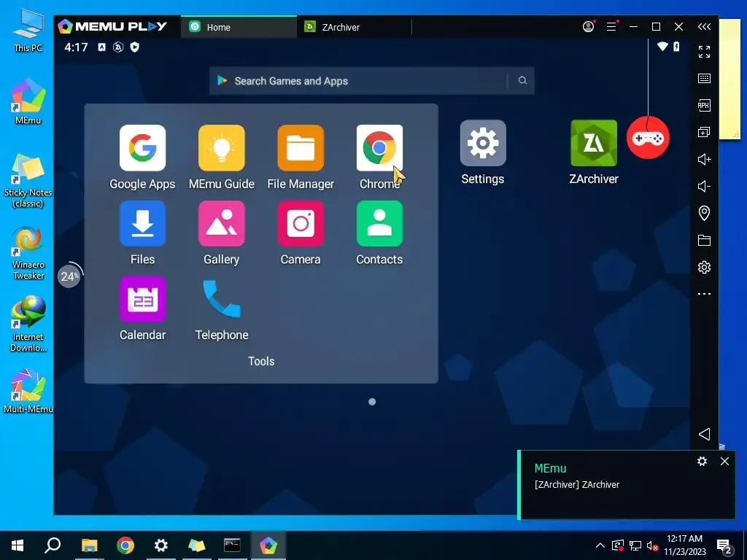Open the MEmu desktop shortcut

click(28, 101)
